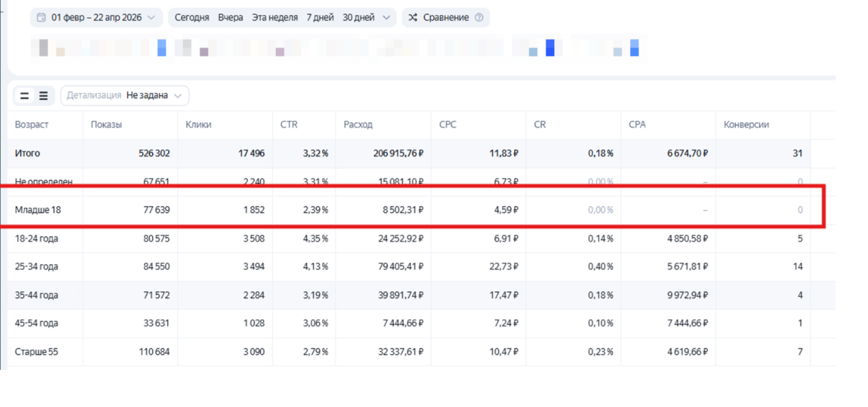
Task: Sort by the CPA column header
Action: click(637, 125)
